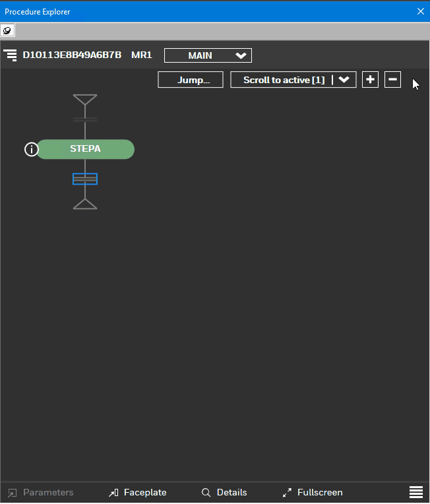Select the gray transition above STEPA
Screen dimensions: 430x504
[x=85, y=119]
